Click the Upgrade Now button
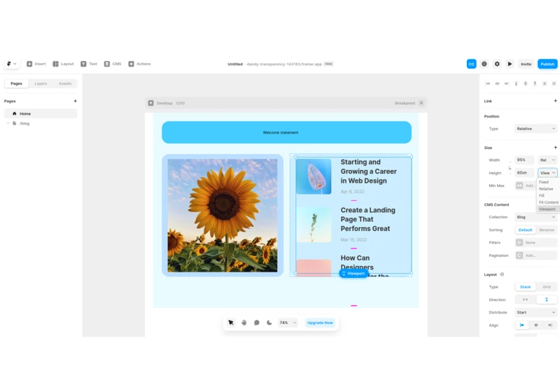Image resolution: width=560 pixels, height=392 pixels. 320,323
